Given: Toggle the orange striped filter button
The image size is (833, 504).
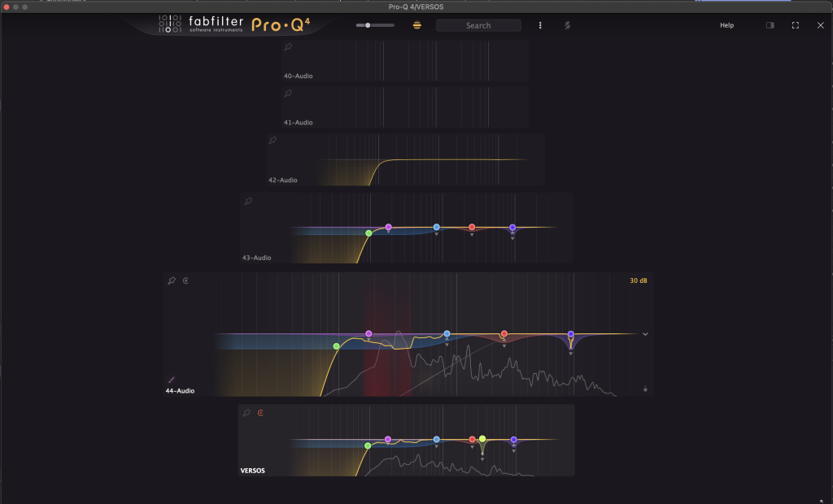Looking at the screenshot, I should point(417,25).
